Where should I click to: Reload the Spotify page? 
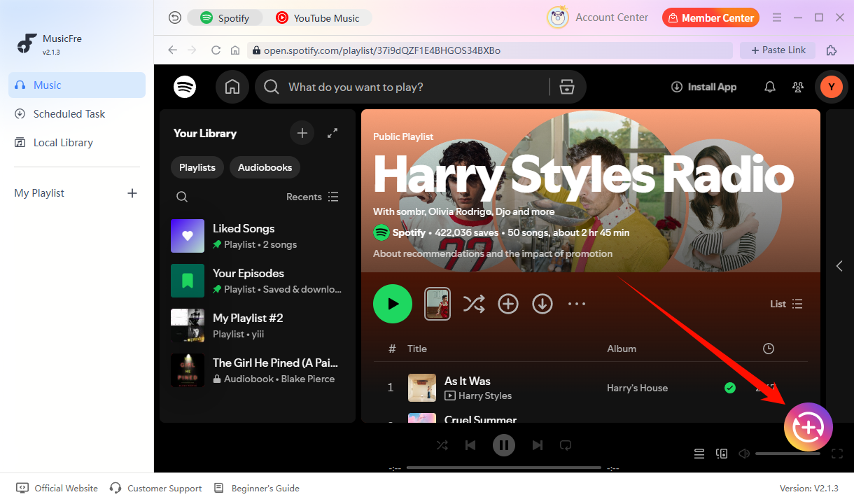[216, 50]
